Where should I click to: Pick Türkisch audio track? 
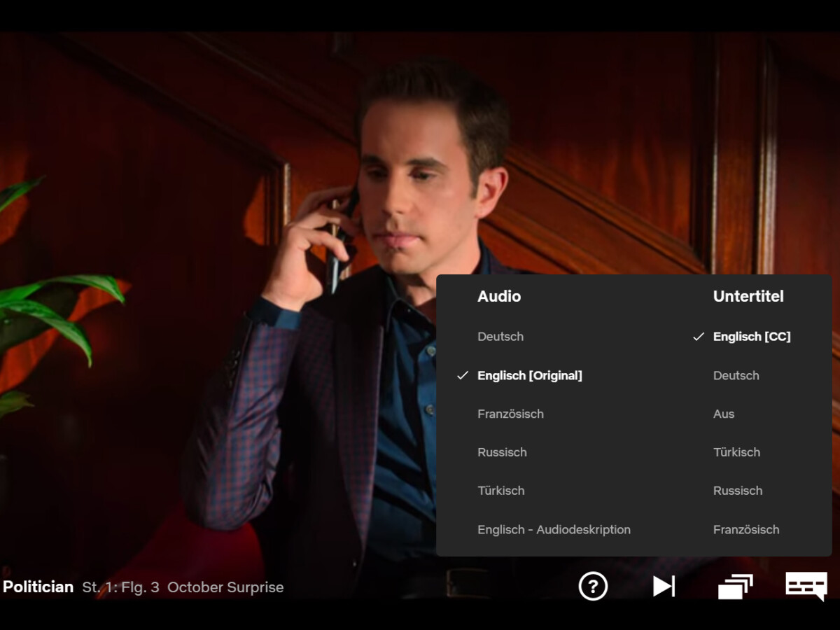pyautogui.click(x=500, y=491)
